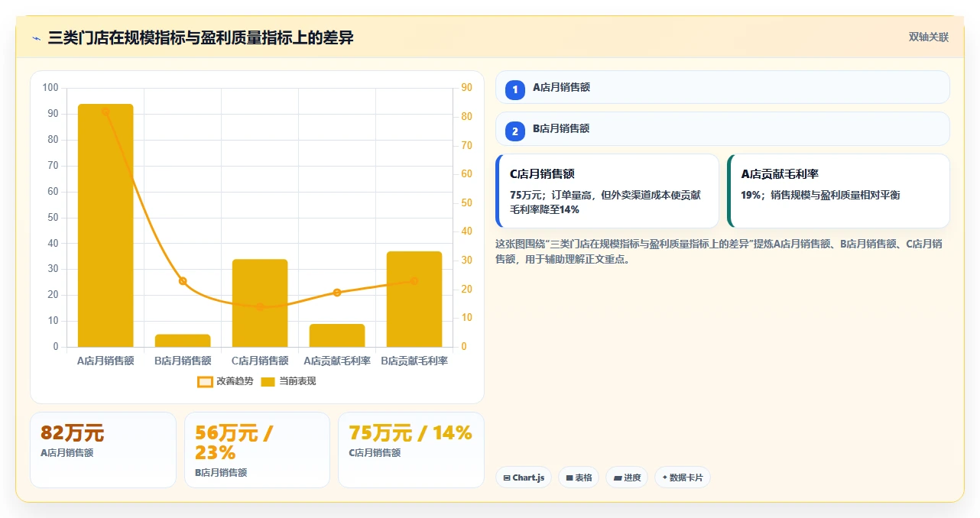Click x-axis label C店月销售额
This screenshot has height=518, width=980.
[x=260, y=361]
